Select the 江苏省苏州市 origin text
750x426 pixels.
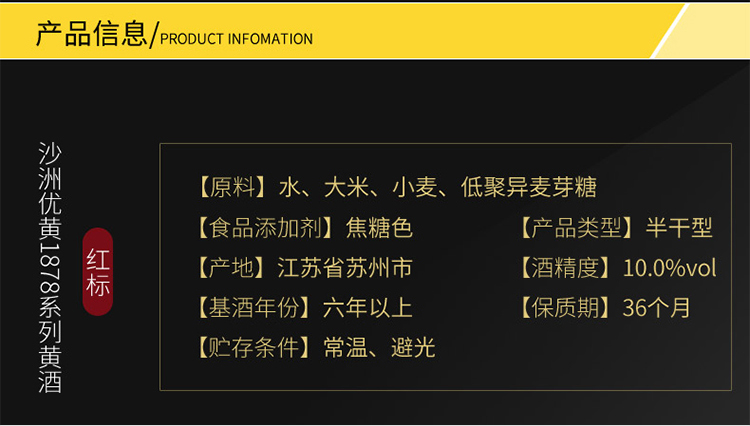[x=344, y=267]
